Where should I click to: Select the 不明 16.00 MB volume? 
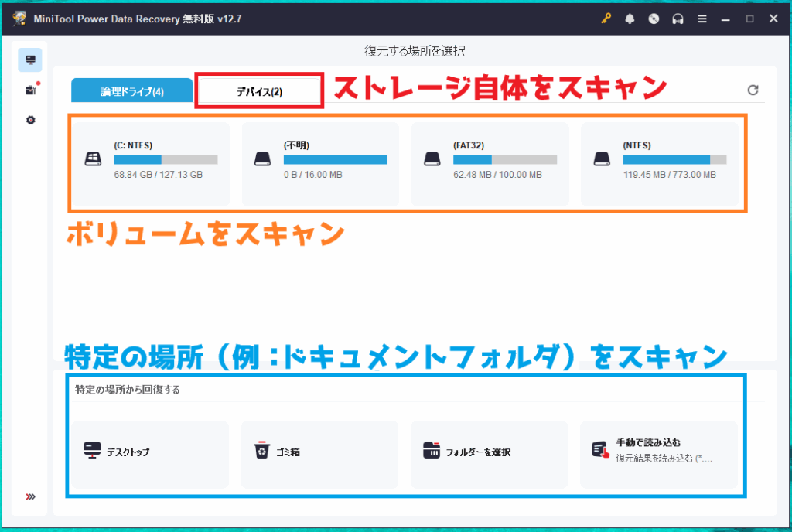pyautogui.click(x=320, y=164)
